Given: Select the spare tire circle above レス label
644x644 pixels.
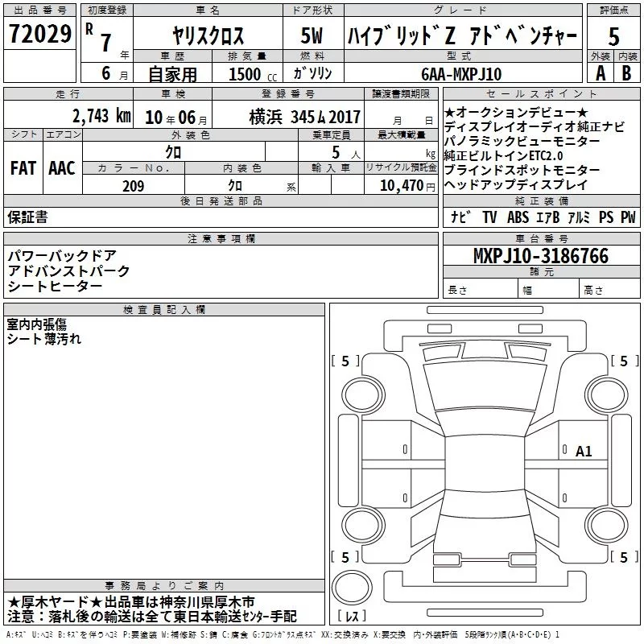Looking at the screenshot, I should point(352,586).
